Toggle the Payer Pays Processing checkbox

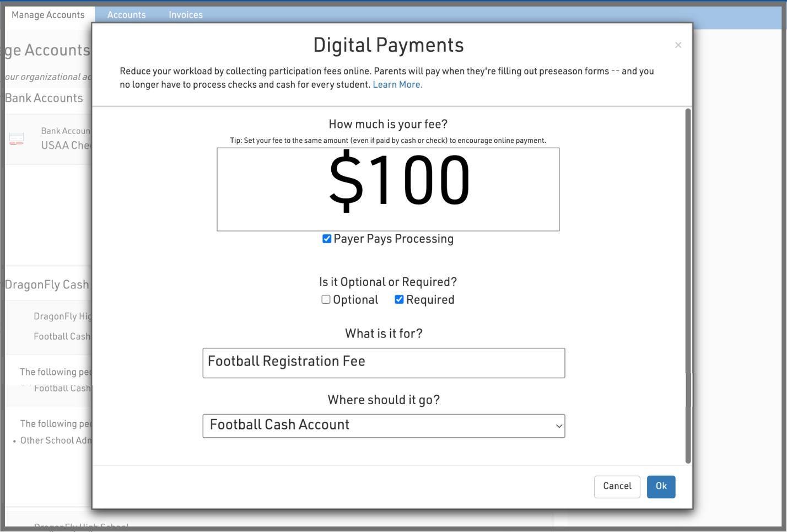click(327, 239)
